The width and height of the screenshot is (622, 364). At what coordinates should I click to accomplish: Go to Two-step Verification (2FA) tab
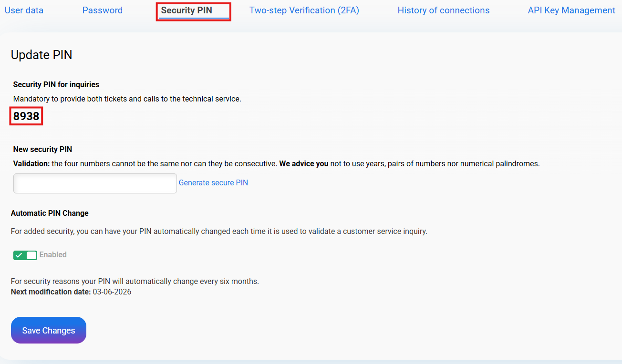point(304,10)
